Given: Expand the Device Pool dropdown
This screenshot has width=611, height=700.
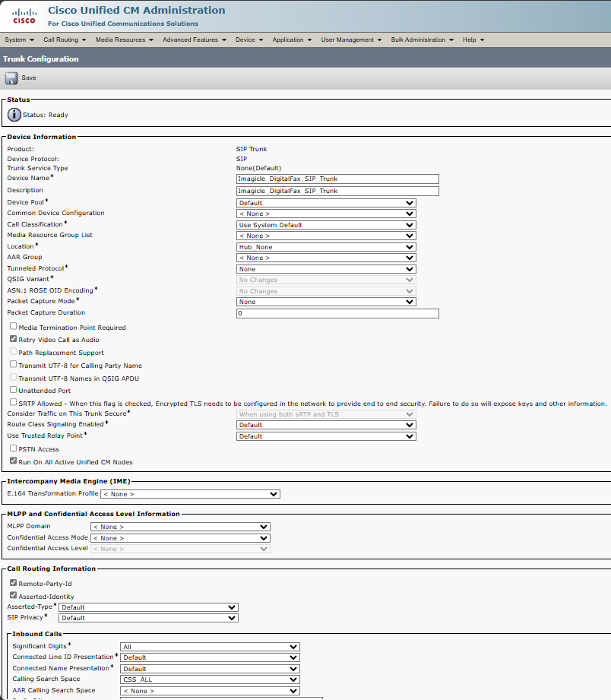Looking at the screenshot, I should pos(326,203).
